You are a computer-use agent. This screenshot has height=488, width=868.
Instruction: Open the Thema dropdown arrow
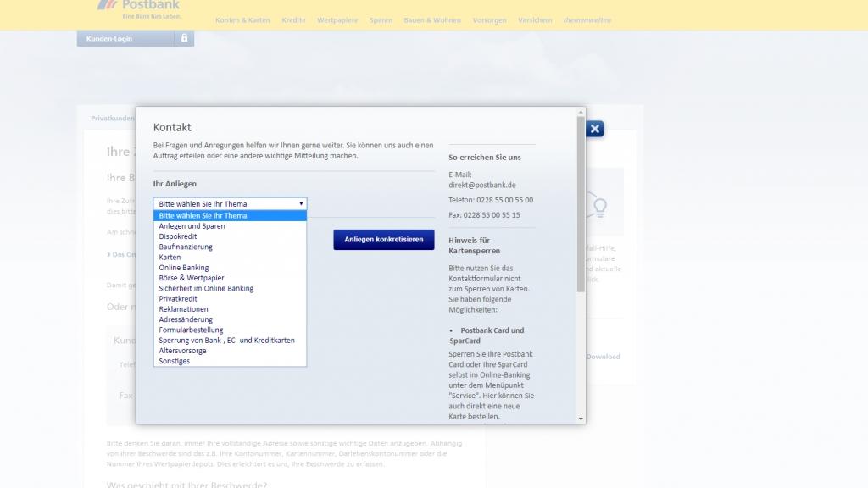tap(301, 203)
